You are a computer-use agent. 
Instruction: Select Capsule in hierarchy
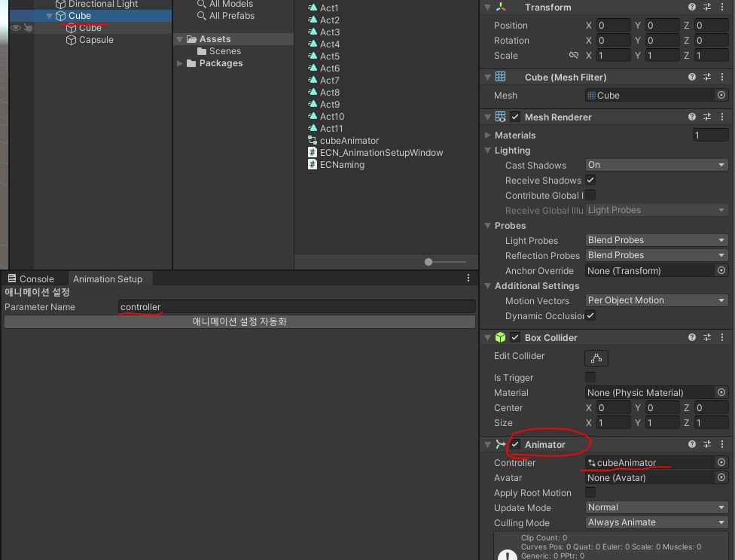tap(90, 40)
